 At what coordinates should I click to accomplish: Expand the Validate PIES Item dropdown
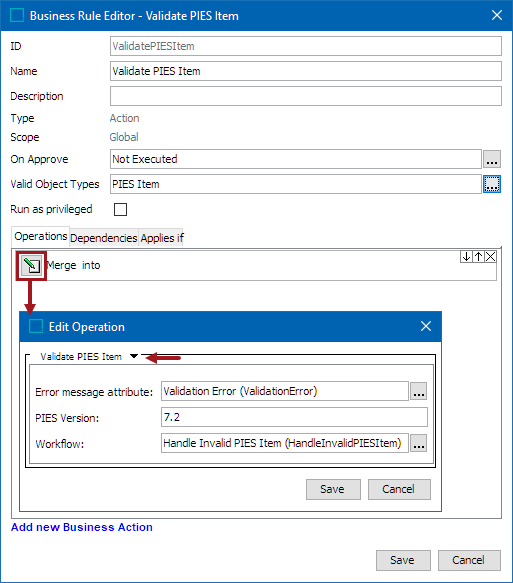[x=134, y=356]
